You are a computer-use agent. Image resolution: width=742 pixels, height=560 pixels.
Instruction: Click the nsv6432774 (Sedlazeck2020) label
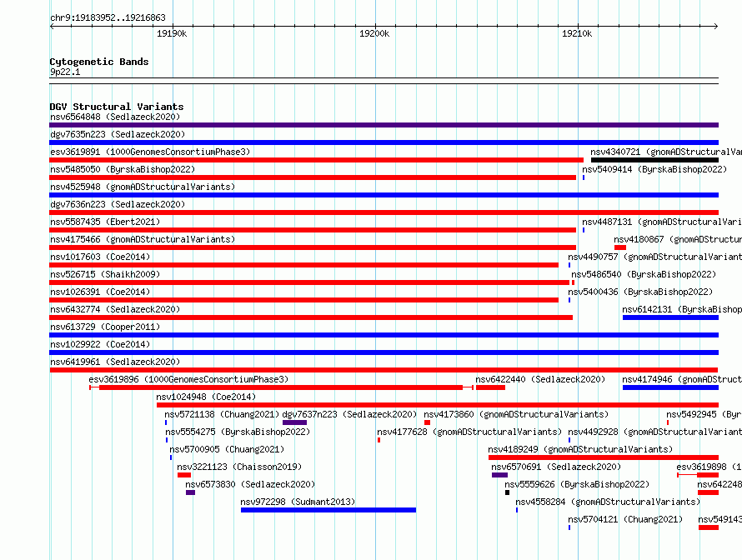pos(115,309)
